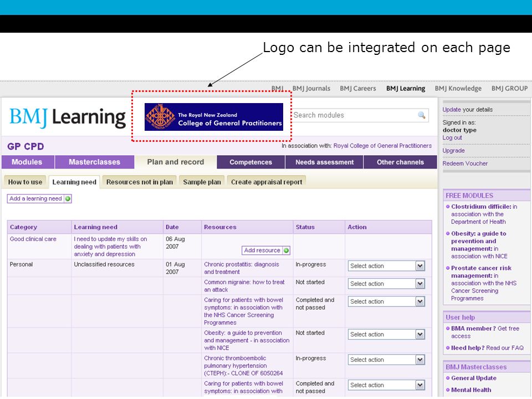532x399 pixels.
Task: Open Chronic thromboembolic pulmonary hypertension resource
Action: point(243,366)
